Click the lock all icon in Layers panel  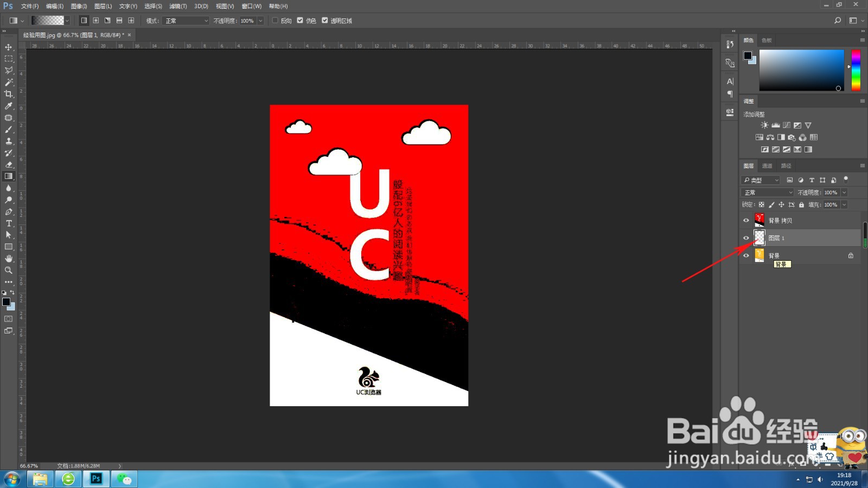point(802,204)
